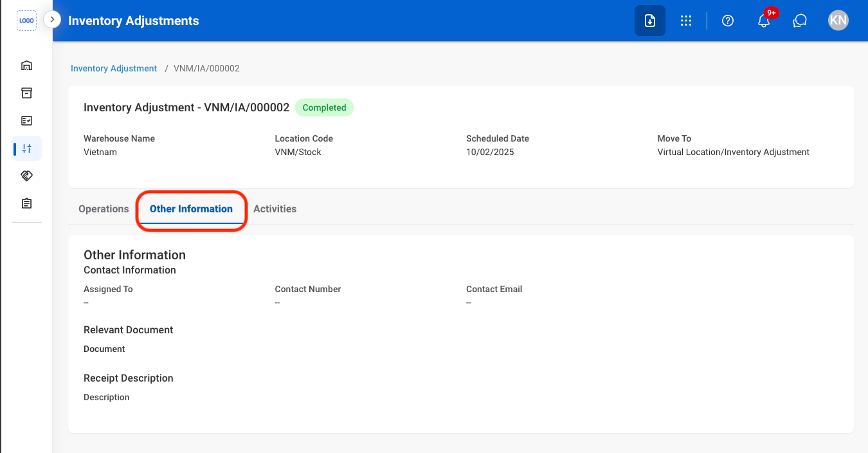Open the KN user avatar menu

pyautogui.click(x=838, y=21)
